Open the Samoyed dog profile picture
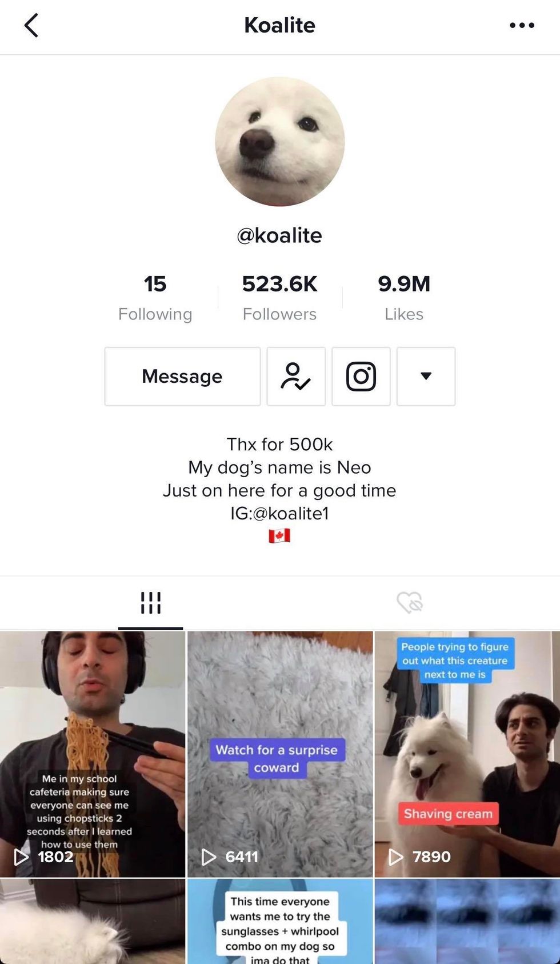The height and width of the screenshot is (964, 560). click(x=280, y=142)
